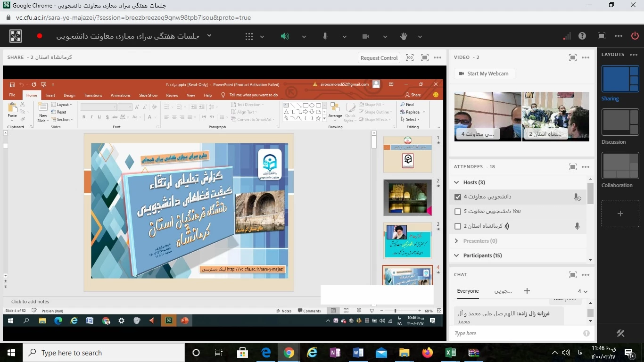Collapse the Hosts (3) group
This screenshot has width=644, height=362.
pyautogui.click(x=456, y=182)
